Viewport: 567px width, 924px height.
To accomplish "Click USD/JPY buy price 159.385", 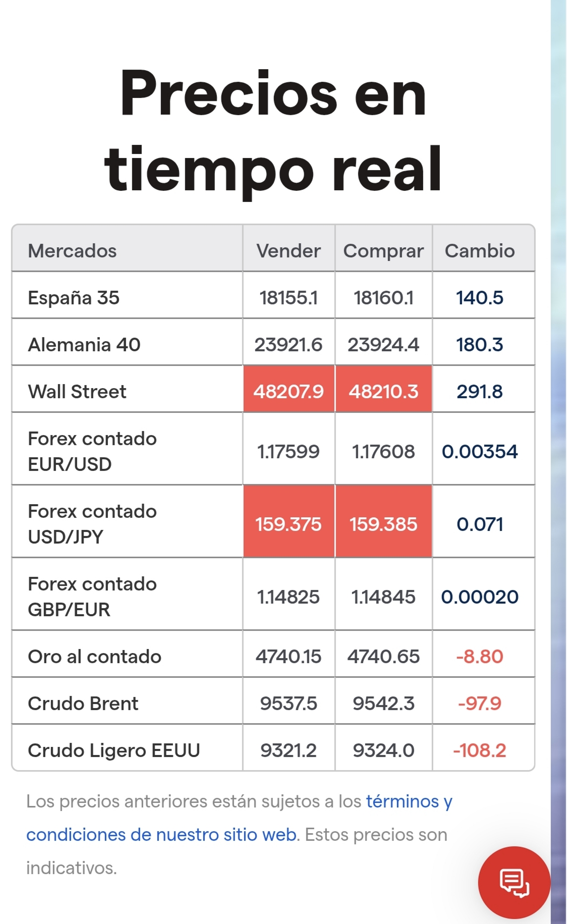I will pos(383,524).
